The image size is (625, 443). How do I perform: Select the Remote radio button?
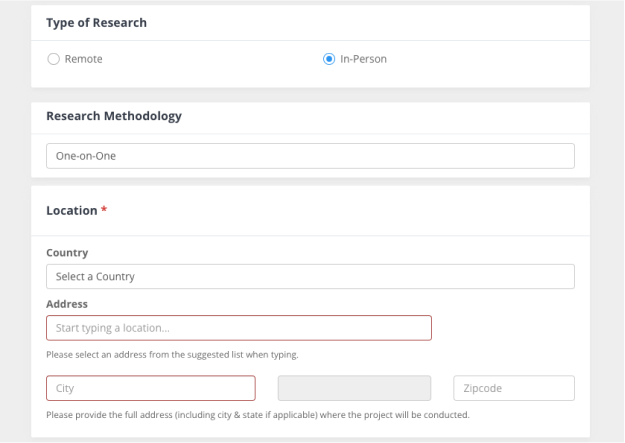tap(53, 59)
